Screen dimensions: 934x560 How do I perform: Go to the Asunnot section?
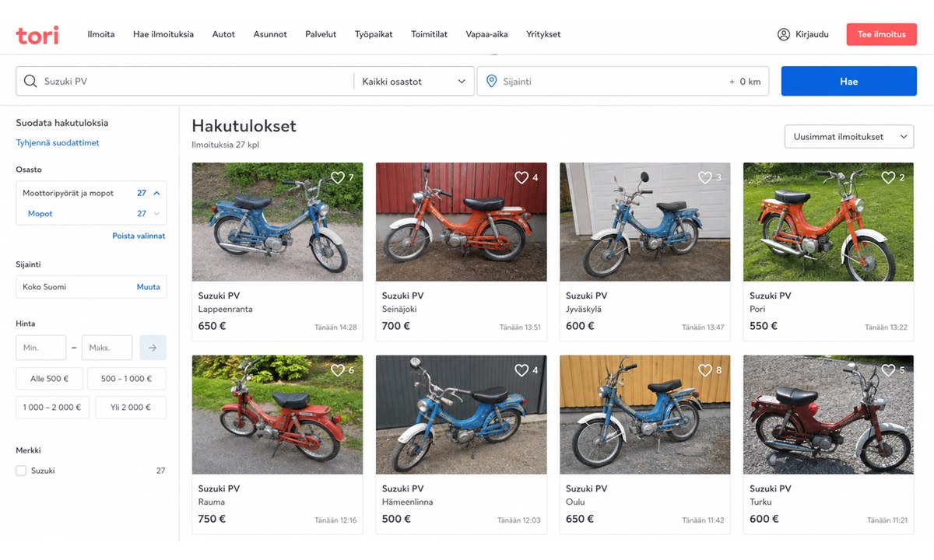pos(270,34)
